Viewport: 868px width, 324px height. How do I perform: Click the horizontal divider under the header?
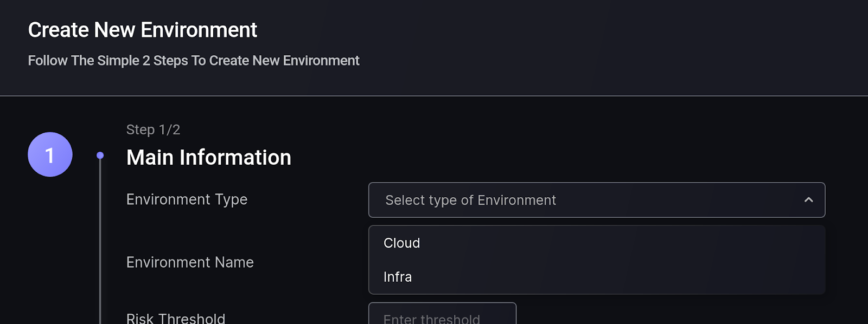coord(434,96)
